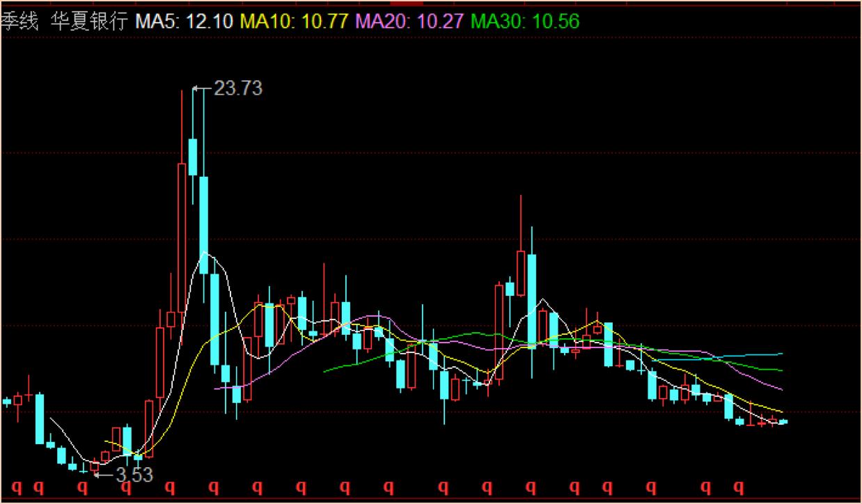Select the MA10: 10.77 indicator label

click(295, 22)
